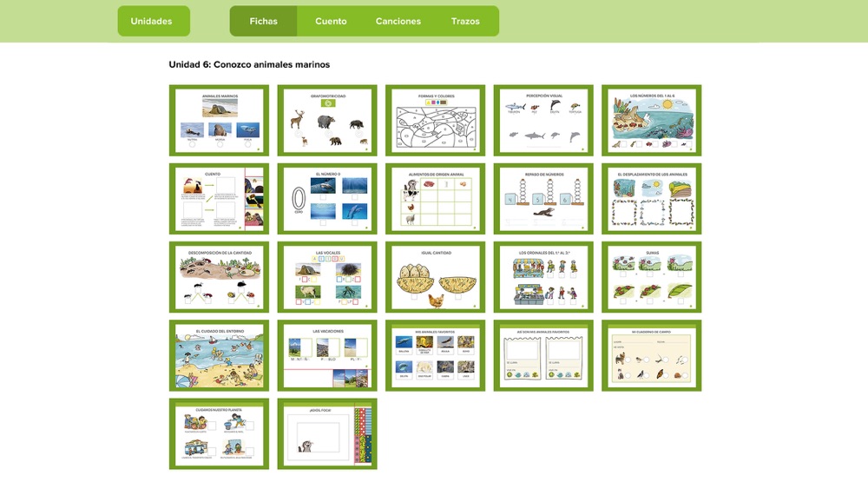This screenshot has width=868, height=489.
Task: Open the Percepción Visual worksheet
Action: [x=543, y=120]
